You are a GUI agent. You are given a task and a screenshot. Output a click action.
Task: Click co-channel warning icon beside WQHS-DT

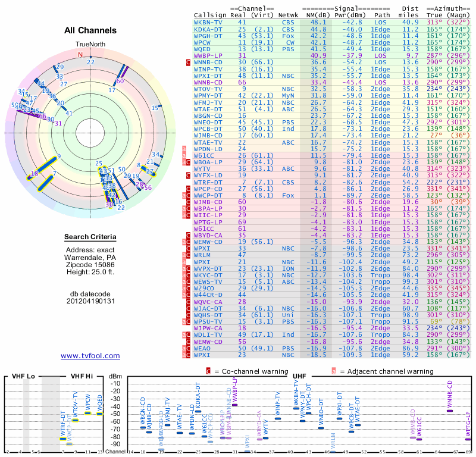pos(188,315)
